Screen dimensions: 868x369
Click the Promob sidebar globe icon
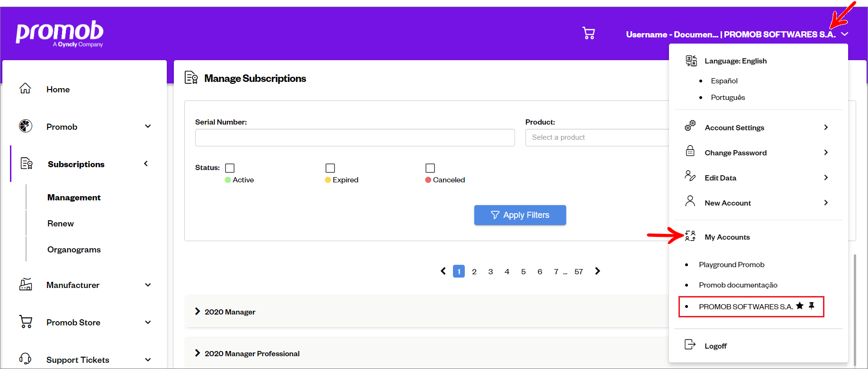click(x=26, y=126)
